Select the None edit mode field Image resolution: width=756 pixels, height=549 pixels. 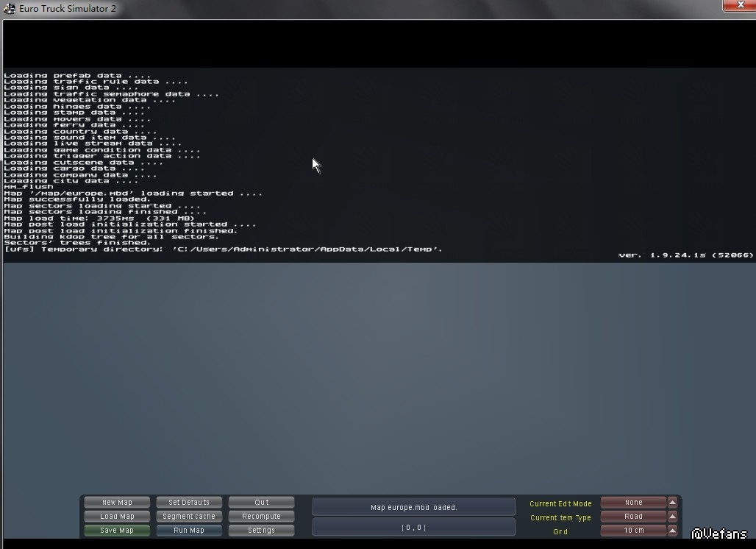coord(633,503)
